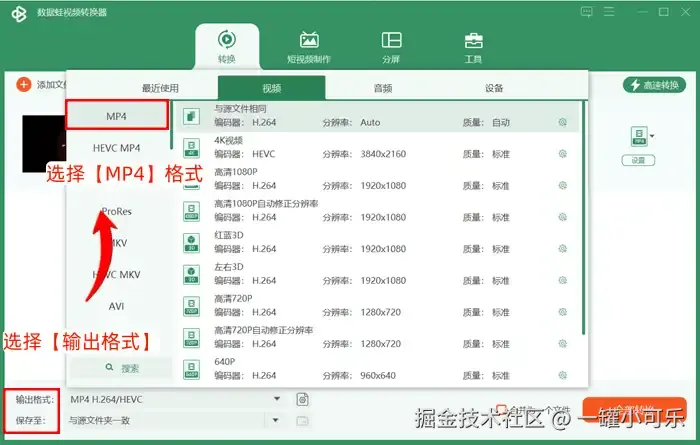Select the 高清720P preset icon
The height and width of the screenshot is (445, 700).
pos(192,306)
